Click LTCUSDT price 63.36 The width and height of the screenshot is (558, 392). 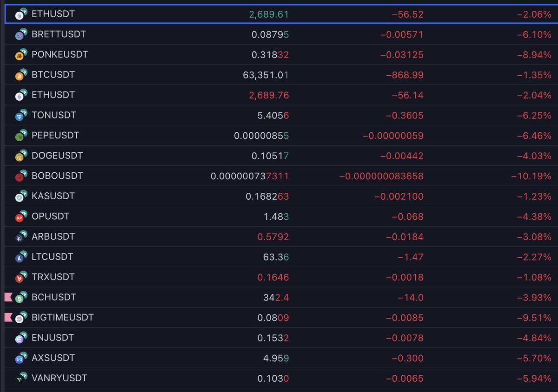pos(276,257)
